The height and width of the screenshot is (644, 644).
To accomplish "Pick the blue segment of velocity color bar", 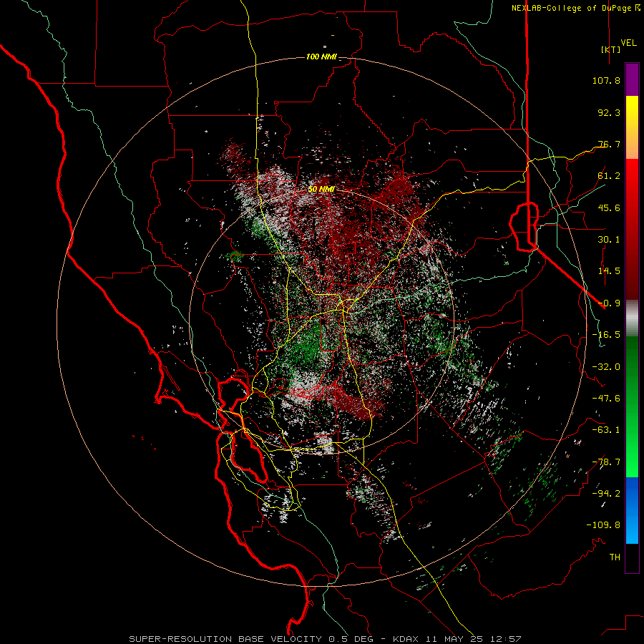I will [x=632, y=510].
